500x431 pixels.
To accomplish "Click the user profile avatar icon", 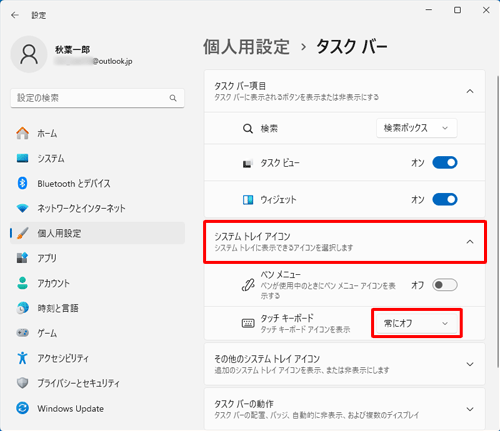I will (29, 54).
